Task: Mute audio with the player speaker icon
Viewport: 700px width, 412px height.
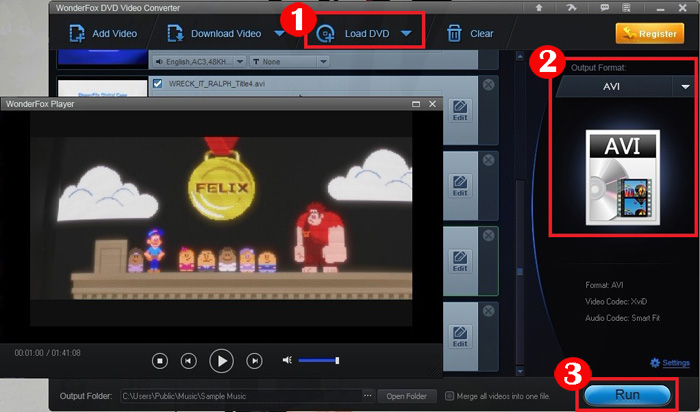Action: coord(287,360)
